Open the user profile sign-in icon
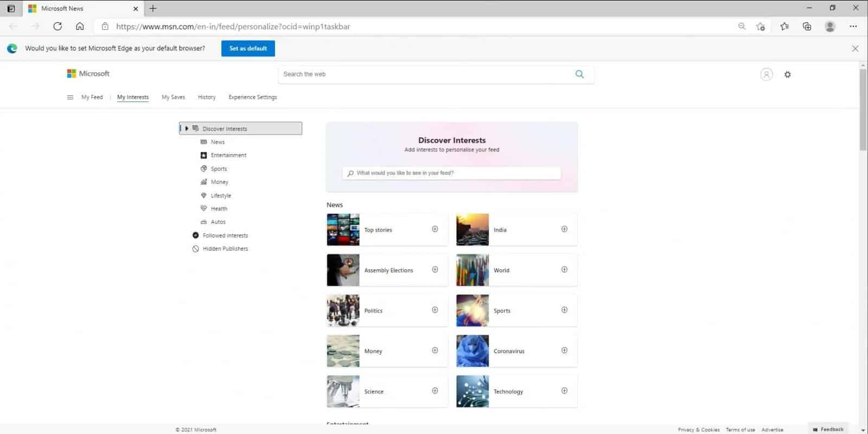Image resolution: width=868 pixels, height=434 pixels. 766,75
